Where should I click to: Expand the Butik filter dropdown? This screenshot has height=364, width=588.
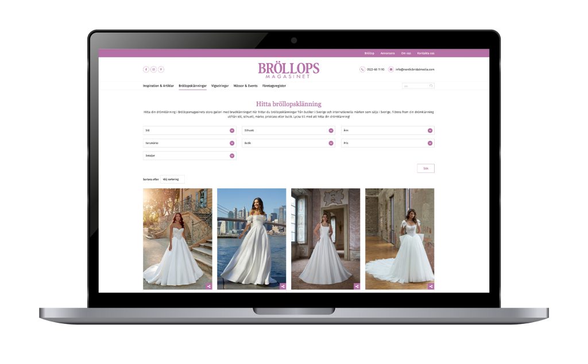(288, 143)
